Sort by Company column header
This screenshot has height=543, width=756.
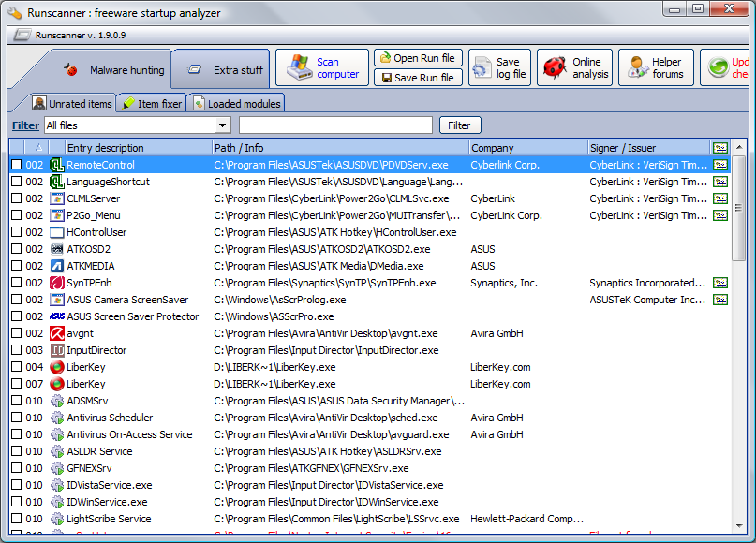pos(528,147)
